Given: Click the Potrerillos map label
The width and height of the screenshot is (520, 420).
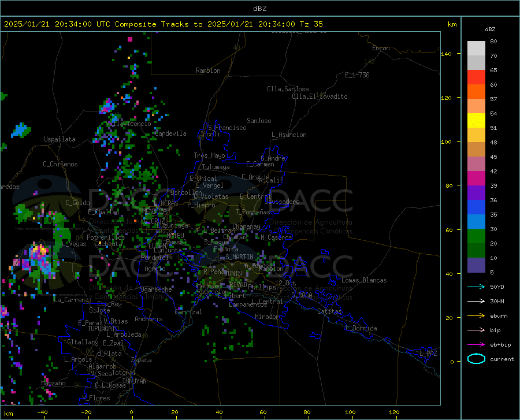Looking at the screenshot, I should click(106, 237).
